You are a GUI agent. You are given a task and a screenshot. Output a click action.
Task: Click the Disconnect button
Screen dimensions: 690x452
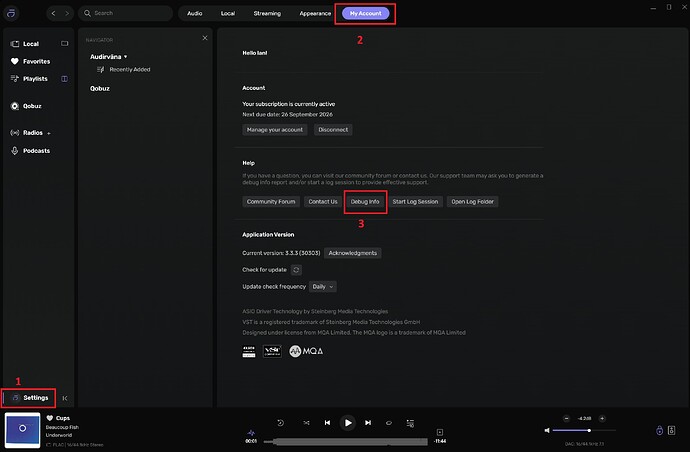333,129
